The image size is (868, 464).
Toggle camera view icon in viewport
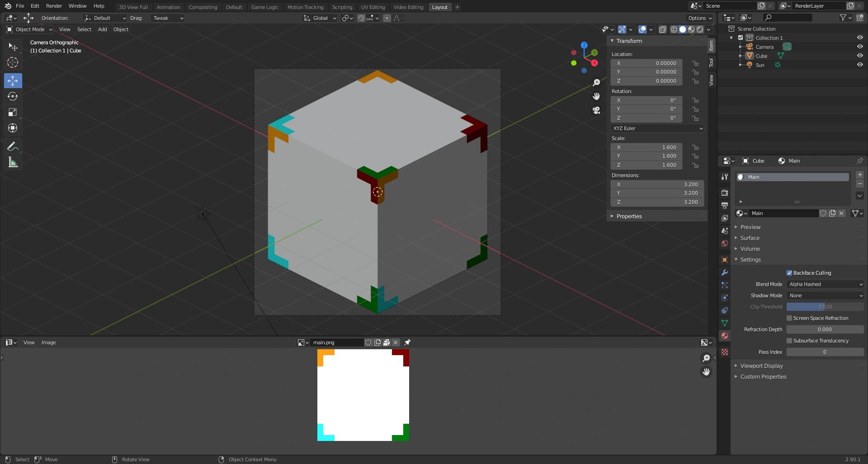click(x=596, y=110)
